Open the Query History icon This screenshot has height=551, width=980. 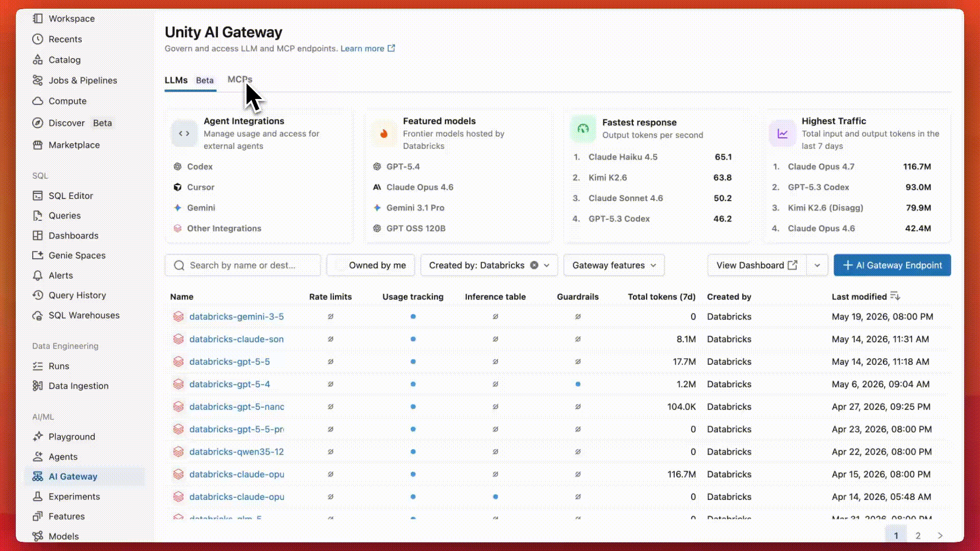[37, 295]
